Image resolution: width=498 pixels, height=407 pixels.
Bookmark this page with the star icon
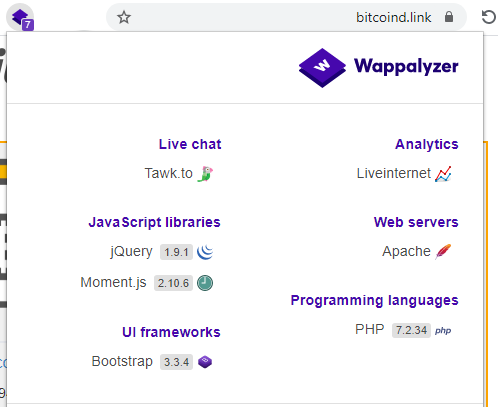124,17
